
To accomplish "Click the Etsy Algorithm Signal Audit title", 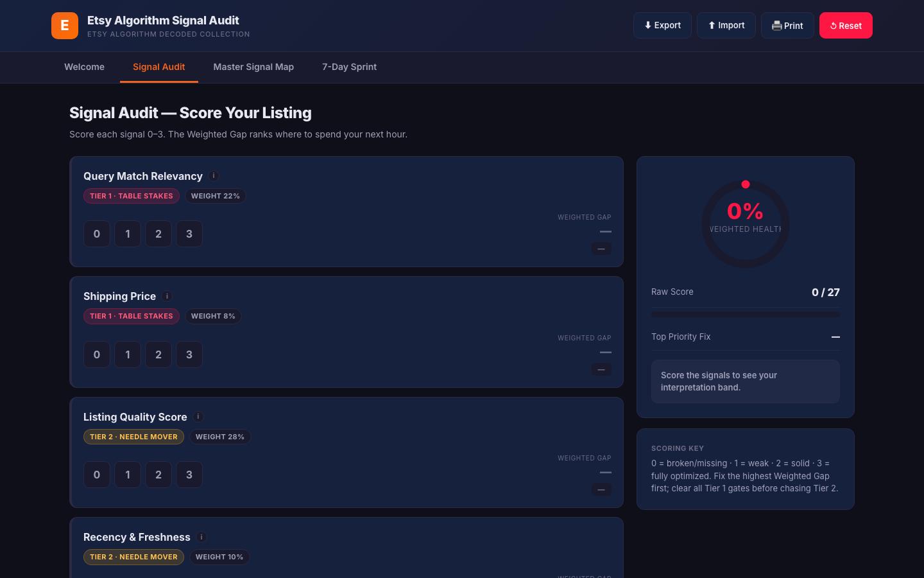I will point(163,21).
